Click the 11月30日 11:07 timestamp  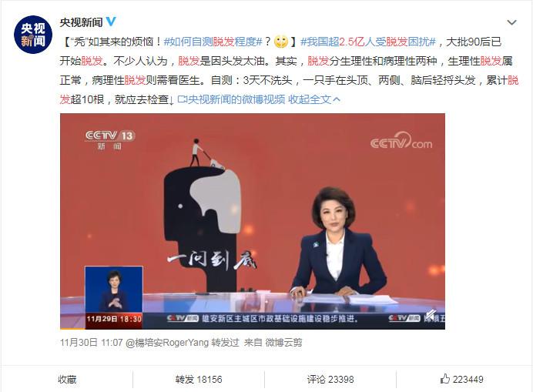tap(91, 343)
